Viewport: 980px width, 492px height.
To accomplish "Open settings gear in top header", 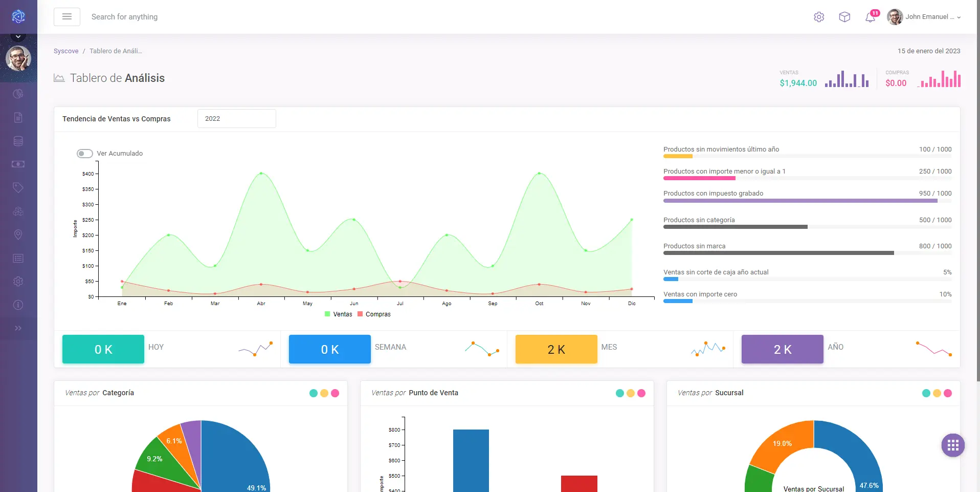I will tap(819, 17).
